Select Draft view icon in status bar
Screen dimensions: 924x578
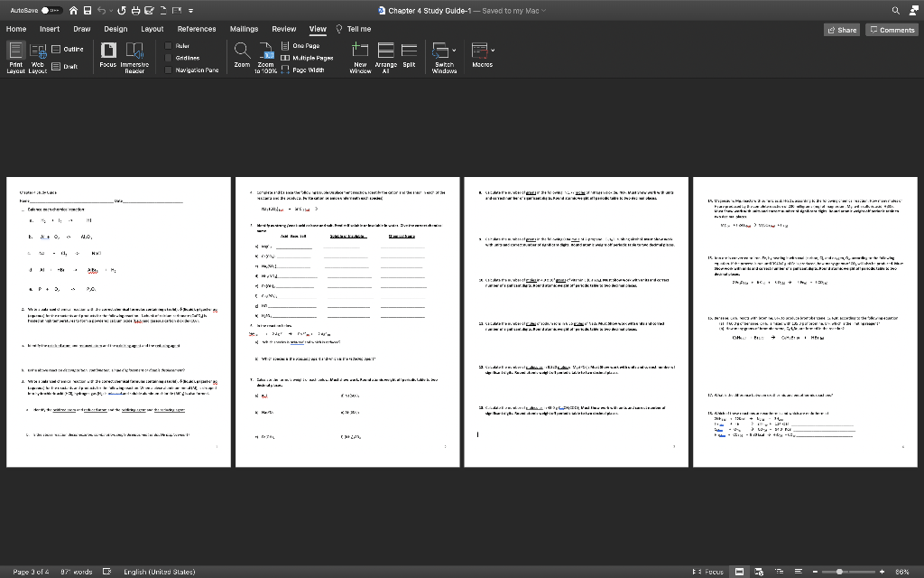[798, 572]
